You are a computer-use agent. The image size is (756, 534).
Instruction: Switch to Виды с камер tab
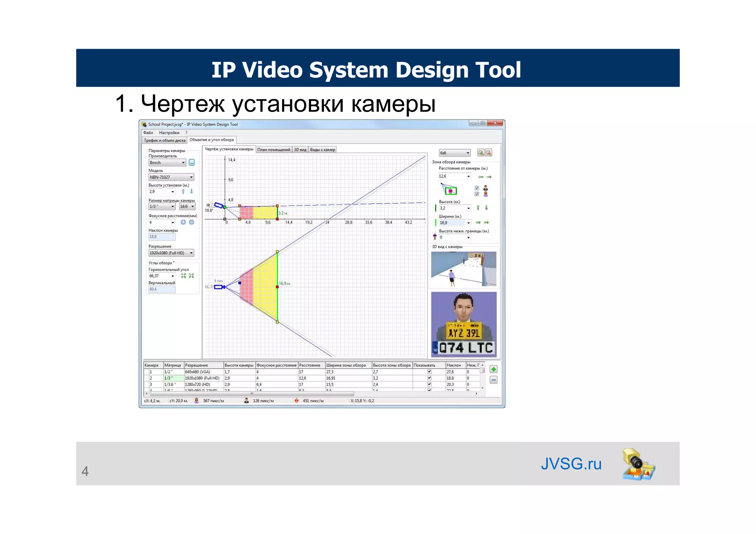tap(323, 149)
